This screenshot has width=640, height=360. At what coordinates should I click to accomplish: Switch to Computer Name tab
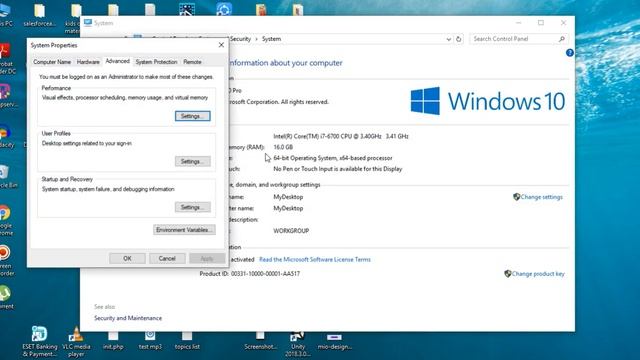52,62
